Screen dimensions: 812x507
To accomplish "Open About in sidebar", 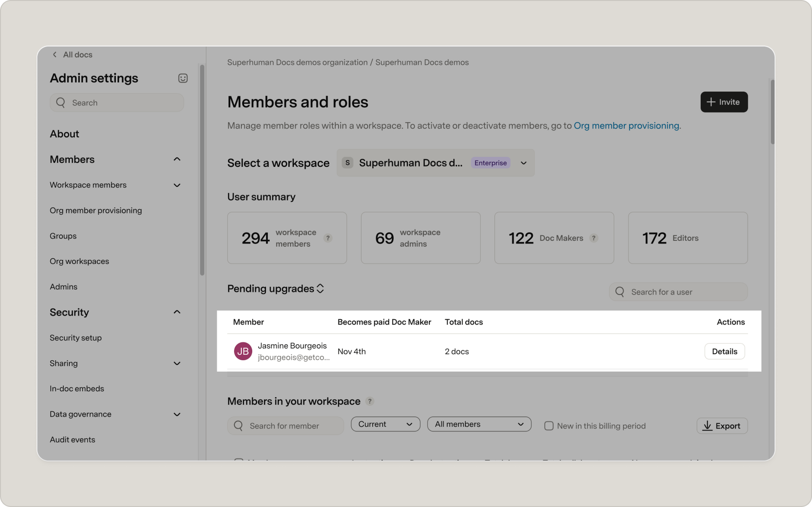I will (x=64, y=134).
